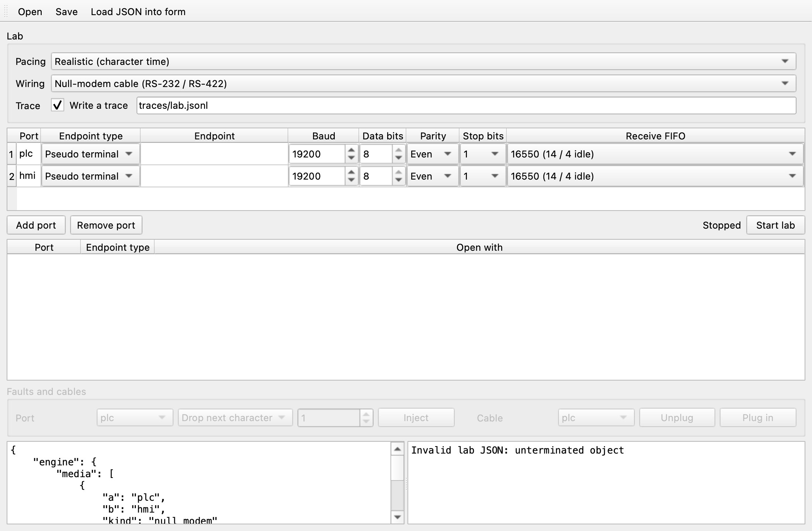Open Stop bits dropdown in hmi row

click(482, 176)
